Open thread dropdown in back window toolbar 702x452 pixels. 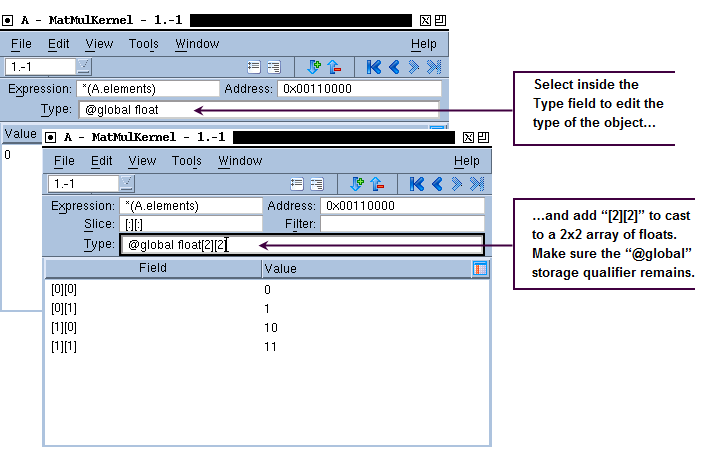84,66
